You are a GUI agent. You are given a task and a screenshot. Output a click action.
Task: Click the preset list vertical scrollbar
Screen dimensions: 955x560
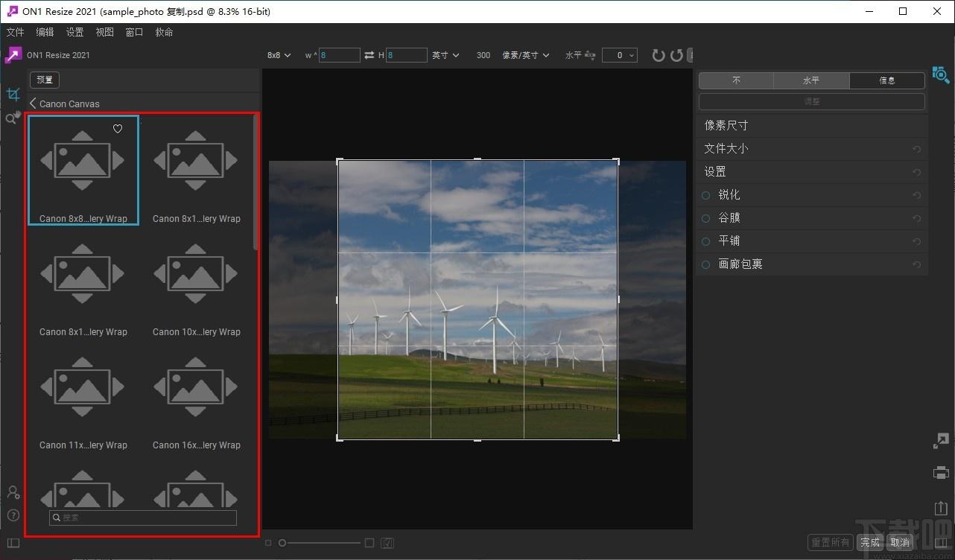pyautogui.click(x=256, y=182)
